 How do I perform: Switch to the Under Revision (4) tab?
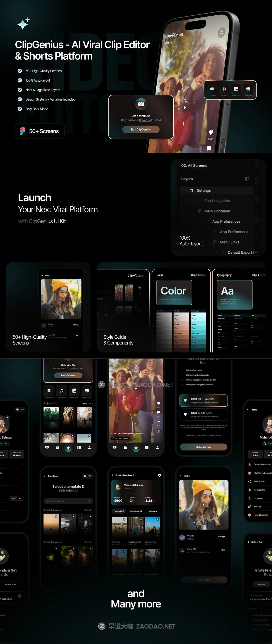pyautogui.click(x=136, y=511)
